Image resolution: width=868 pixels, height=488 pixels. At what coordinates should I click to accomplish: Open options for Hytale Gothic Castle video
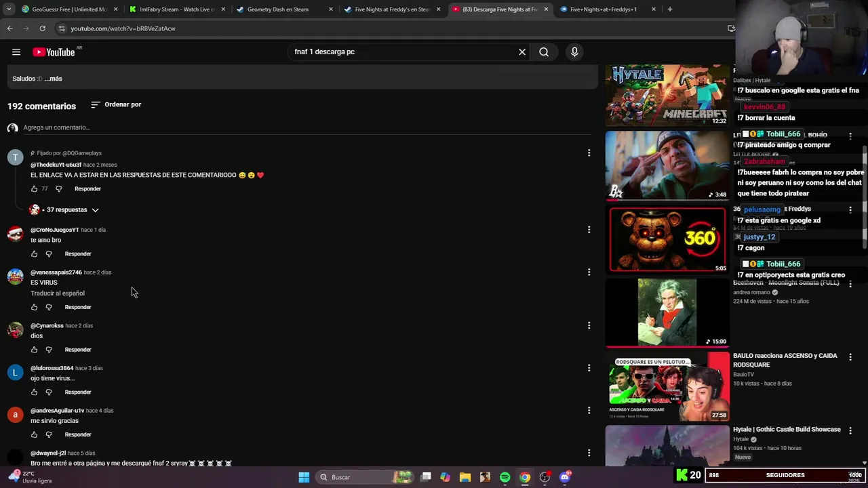[x=850, y=430]
